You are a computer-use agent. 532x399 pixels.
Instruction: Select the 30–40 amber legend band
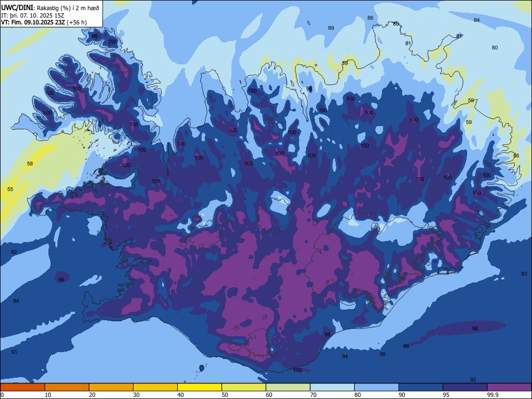pos(155,387)
